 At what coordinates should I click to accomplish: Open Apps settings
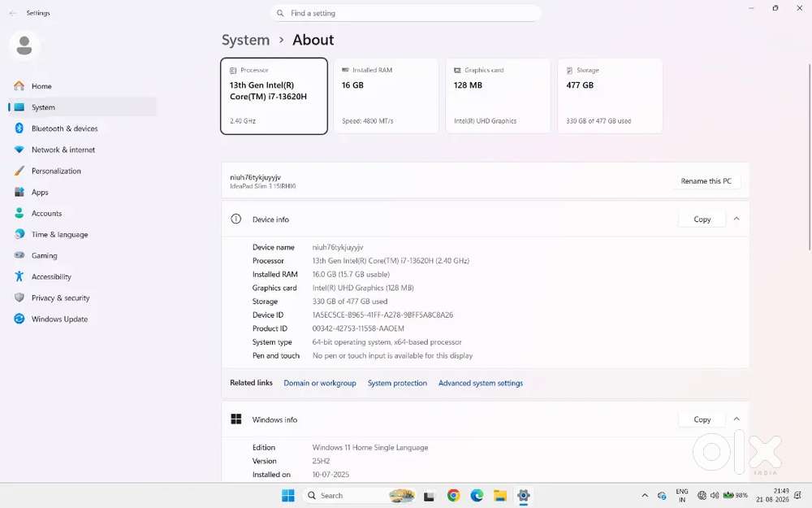coord(82,193)
